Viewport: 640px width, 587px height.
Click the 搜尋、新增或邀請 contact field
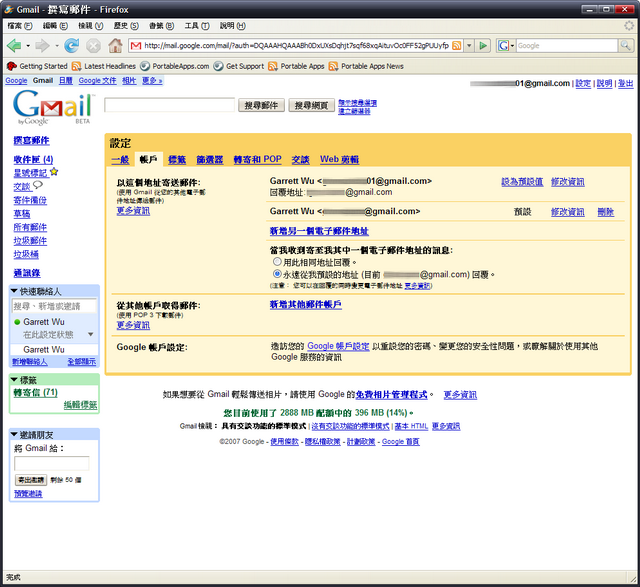click(54, 306)
